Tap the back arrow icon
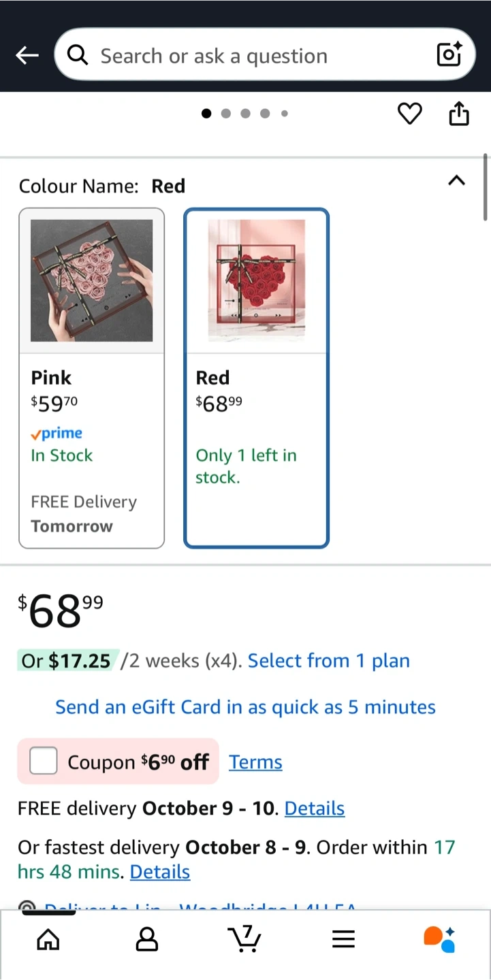This screenshot has height=980, width=491. (27, 56)
